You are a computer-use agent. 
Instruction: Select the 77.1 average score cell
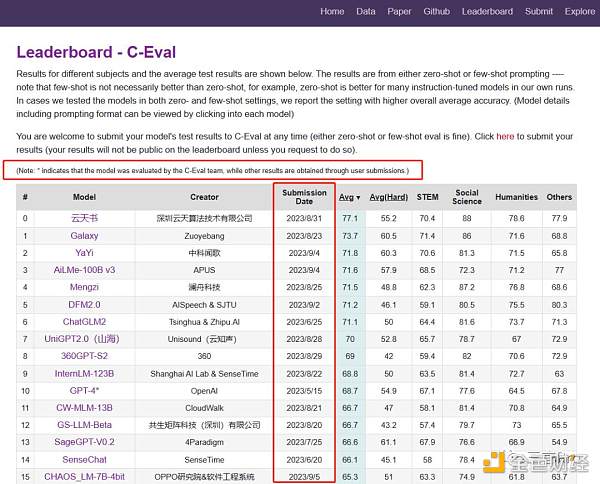click(350, 218)
